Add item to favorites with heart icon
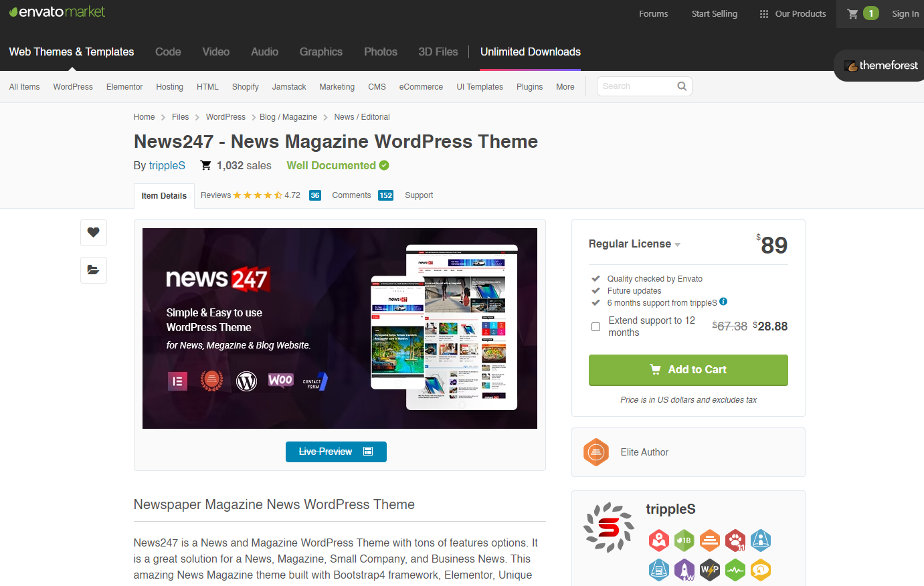The image size is (924, 586). (94, 233)
